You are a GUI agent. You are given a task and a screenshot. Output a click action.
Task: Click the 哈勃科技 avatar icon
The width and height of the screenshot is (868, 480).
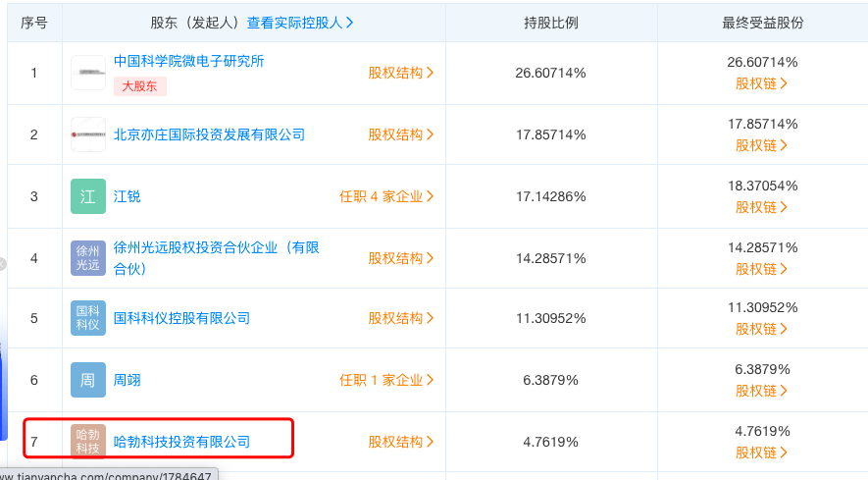click(x=88, y=442)
